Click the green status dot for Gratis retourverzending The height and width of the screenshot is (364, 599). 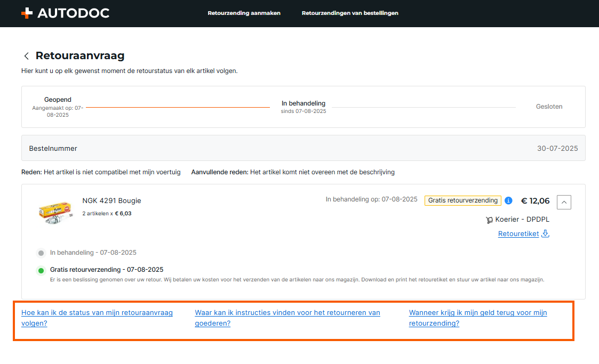41,270
